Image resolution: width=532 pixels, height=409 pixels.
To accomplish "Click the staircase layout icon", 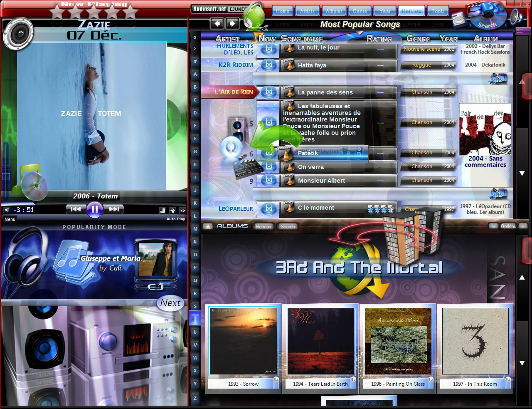I will pos(163,211).
